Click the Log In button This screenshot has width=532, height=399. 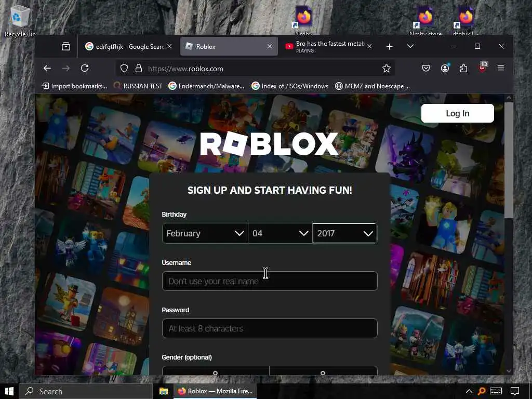457,113
